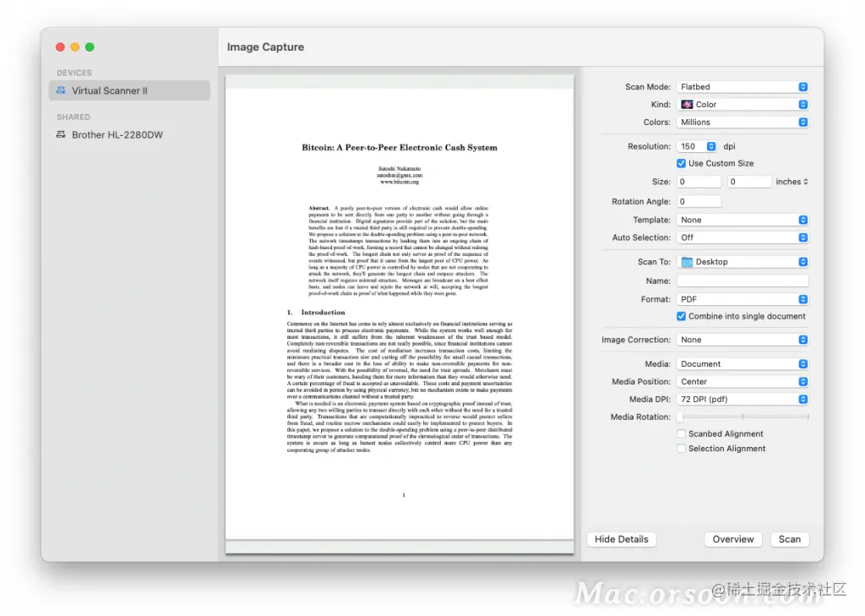Open the Scan To Desktop dropdown
Screen dimensions: 865x616
pyautogui.click(x=743, y=262)
